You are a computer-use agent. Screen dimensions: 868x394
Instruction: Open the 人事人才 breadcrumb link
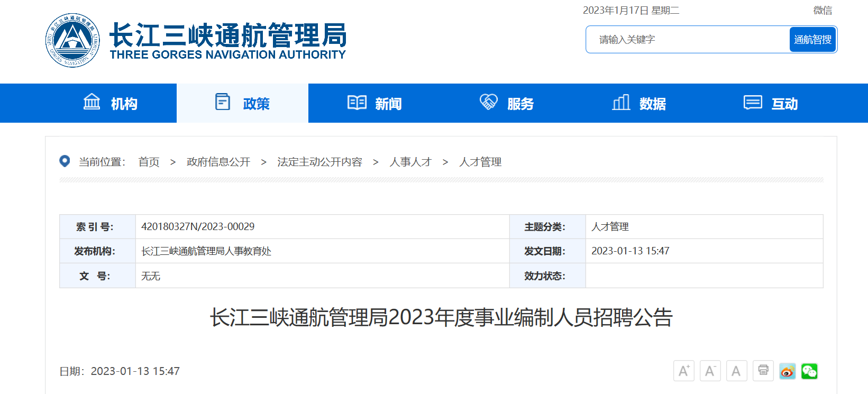tap(410, 162)
